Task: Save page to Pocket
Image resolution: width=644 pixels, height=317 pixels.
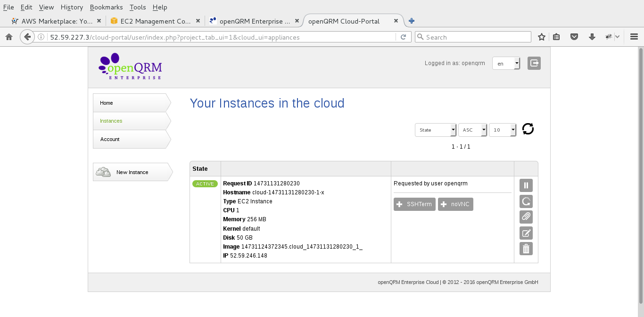Action: click(574, 37)
